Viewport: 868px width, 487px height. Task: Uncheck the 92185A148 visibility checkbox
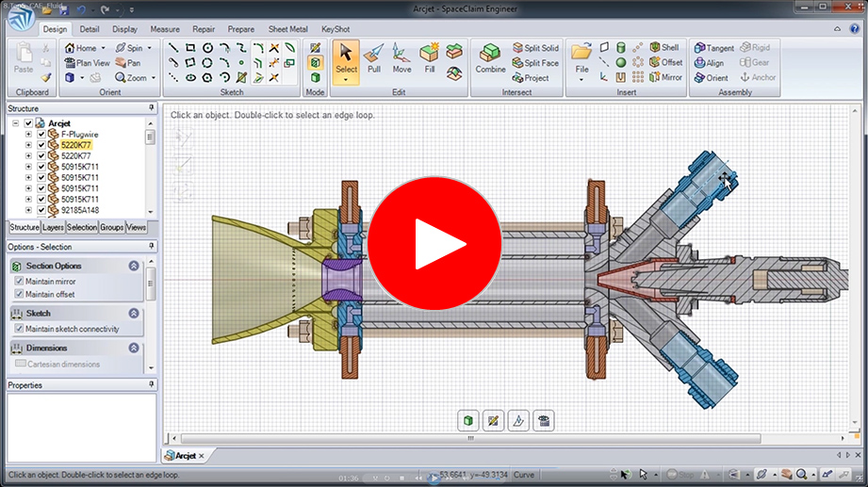point(41,210)
